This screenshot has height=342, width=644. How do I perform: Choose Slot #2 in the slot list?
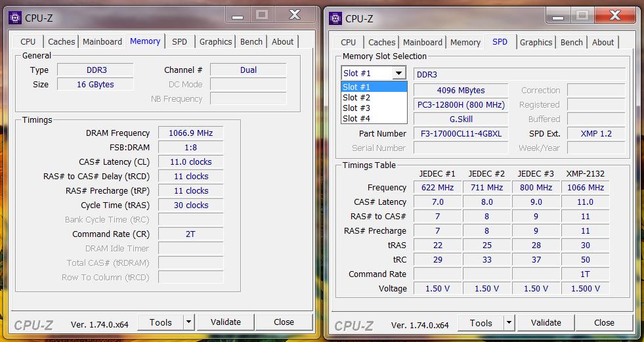374,97
